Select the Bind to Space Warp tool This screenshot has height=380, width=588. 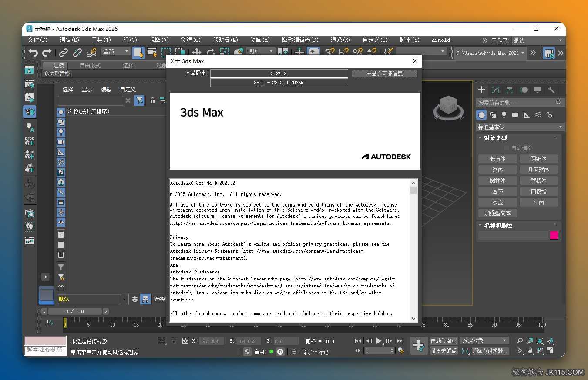91,53
